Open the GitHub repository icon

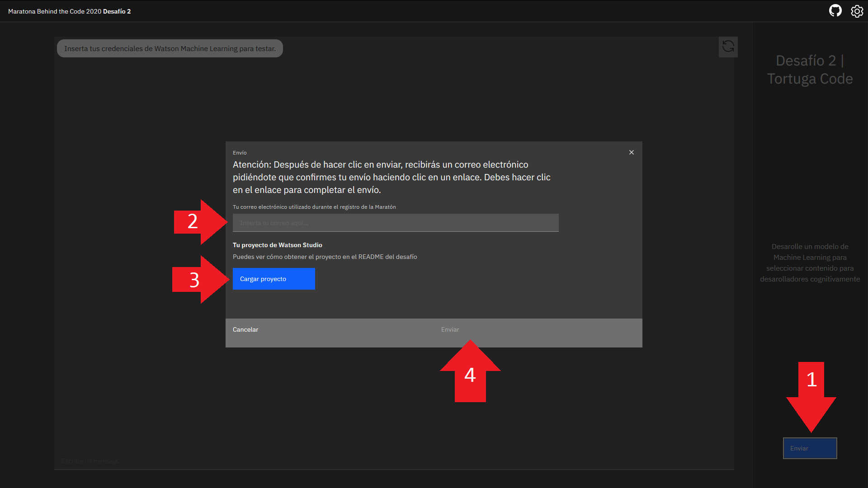pos(835,11)
